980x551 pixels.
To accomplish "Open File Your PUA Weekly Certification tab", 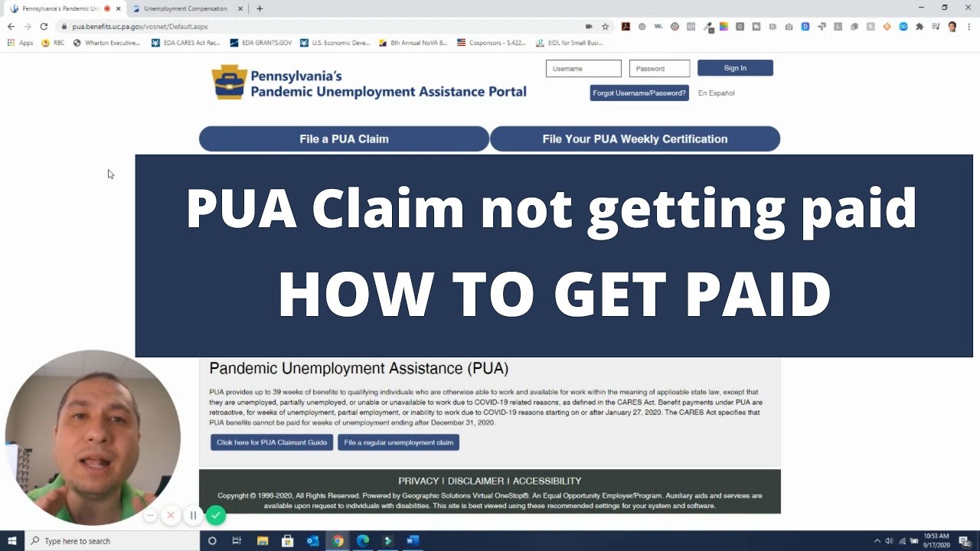I will coord(635,139).
